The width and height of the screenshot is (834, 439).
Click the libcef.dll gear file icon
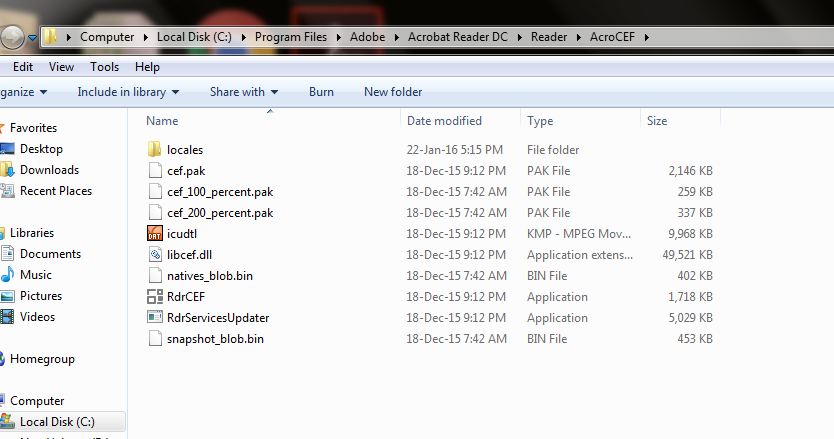pos(155,254)
